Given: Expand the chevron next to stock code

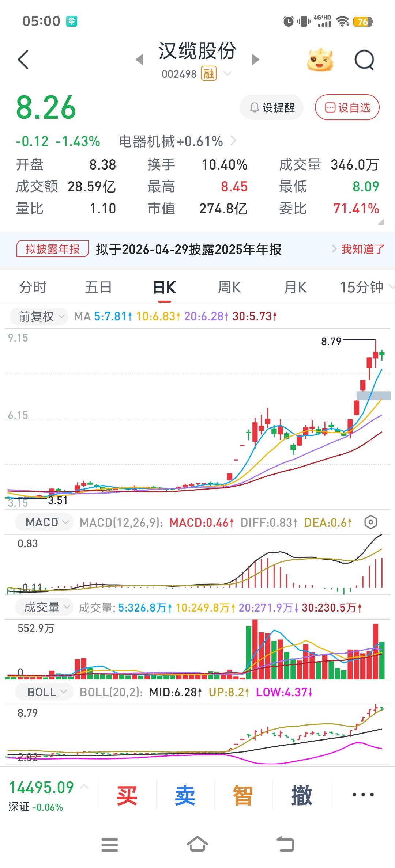Looking at the screenshot, I should (227, 74).
